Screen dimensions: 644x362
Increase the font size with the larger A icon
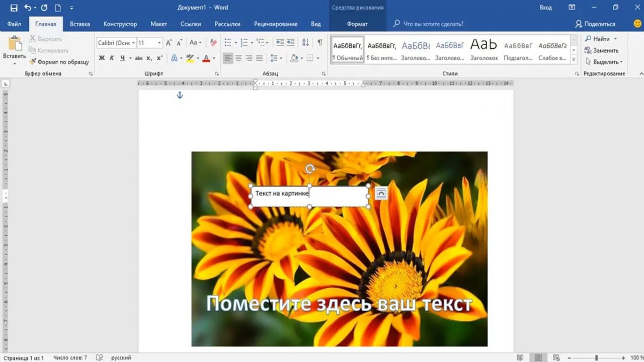pyautogui.click(x=169, y=43)
